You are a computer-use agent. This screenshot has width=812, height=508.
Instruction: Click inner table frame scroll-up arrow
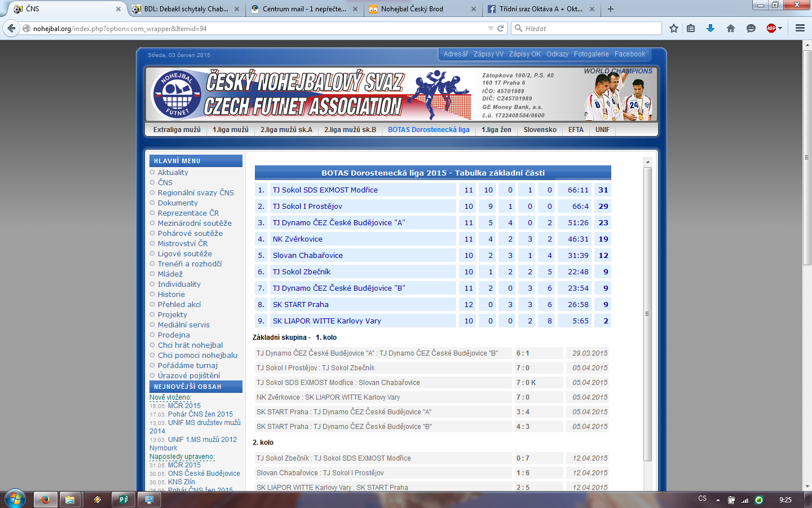click(x=647, y=162)
